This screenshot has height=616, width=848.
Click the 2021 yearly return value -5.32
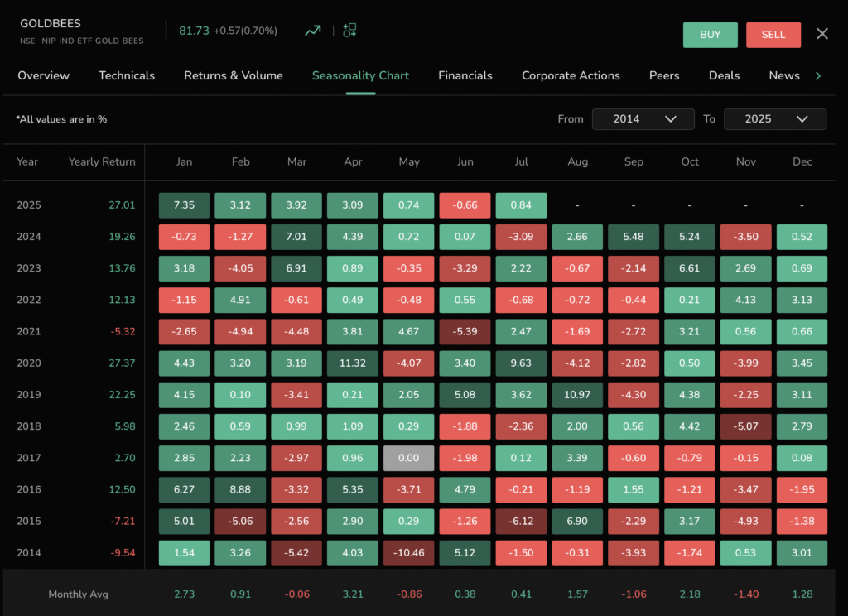(122, 331)
